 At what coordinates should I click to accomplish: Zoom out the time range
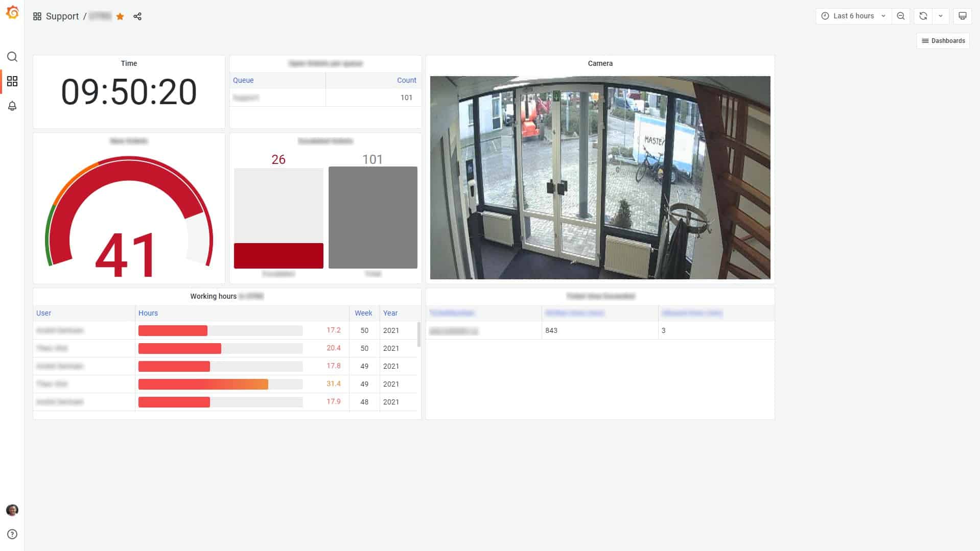(x=901, y=16)
